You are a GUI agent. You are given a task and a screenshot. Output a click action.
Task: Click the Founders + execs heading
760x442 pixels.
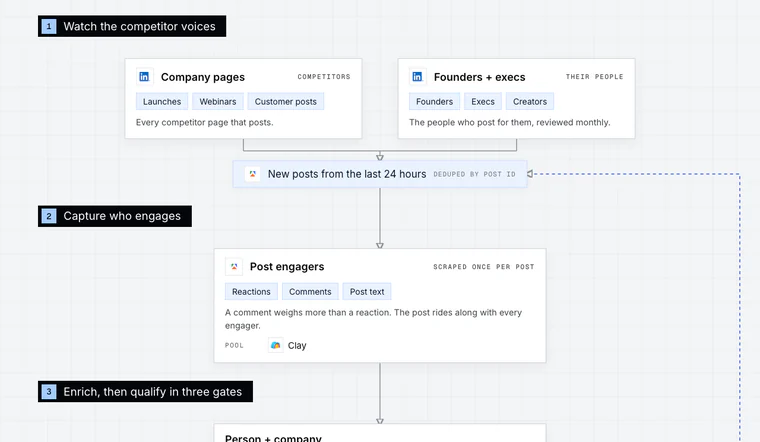click(479, 77)
